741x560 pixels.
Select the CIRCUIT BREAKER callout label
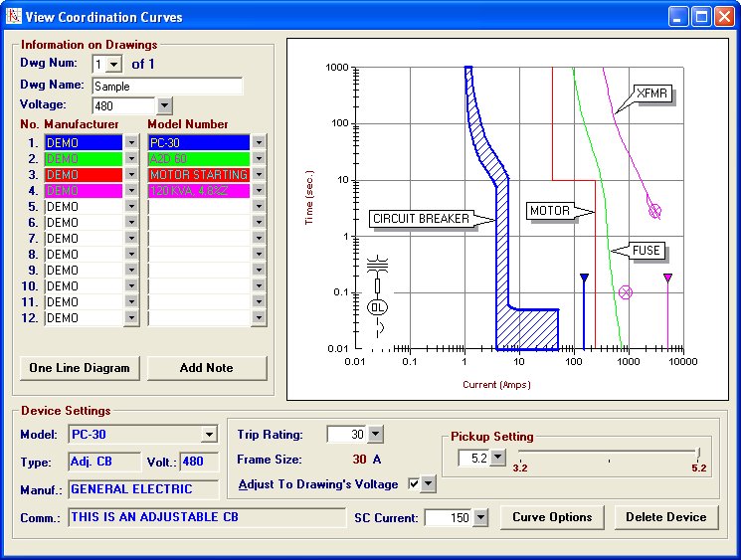click(421, 219)
